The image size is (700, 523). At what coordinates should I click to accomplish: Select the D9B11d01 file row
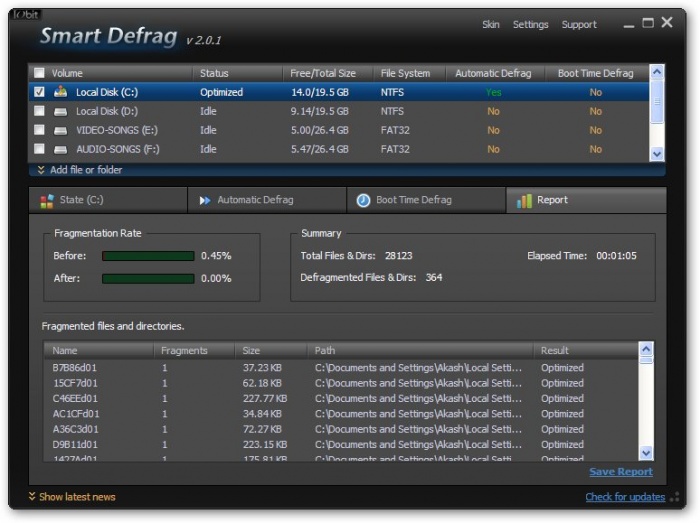(x=342, y=444)
